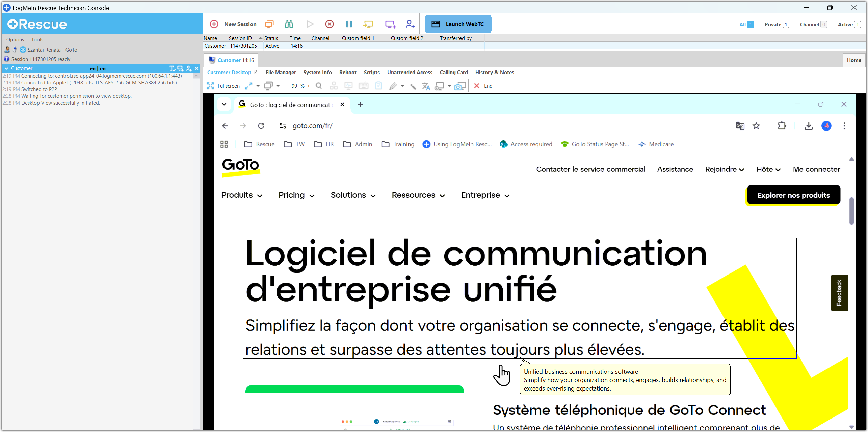Click the laser pointer icon
The width and height of the screenshot is (868, 432).
413,86
